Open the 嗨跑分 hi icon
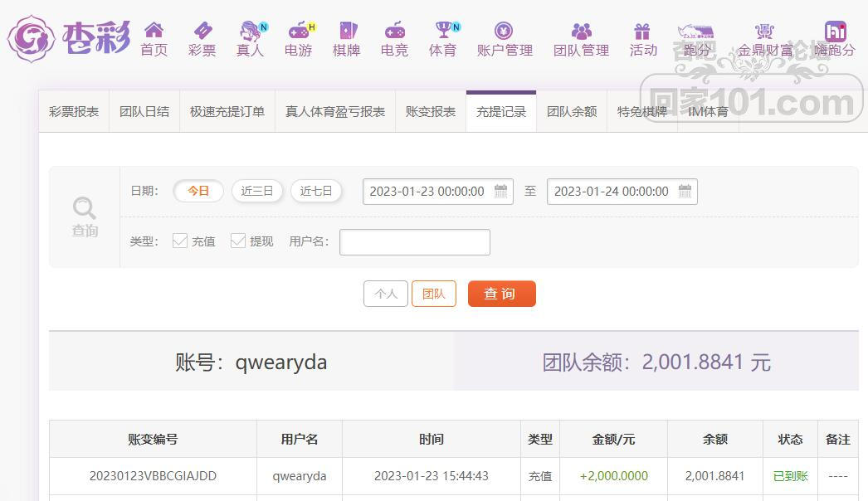868x501 pixels. (x=836, y=31)
